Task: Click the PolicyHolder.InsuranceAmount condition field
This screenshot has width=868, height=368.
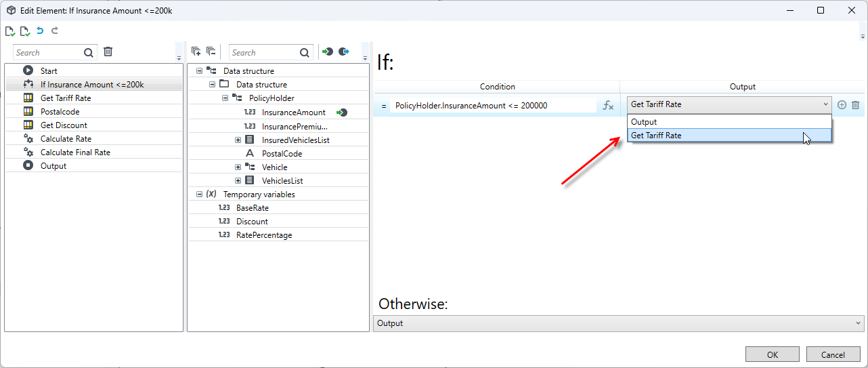Action: pyautogui.click(x=493, y=105)
